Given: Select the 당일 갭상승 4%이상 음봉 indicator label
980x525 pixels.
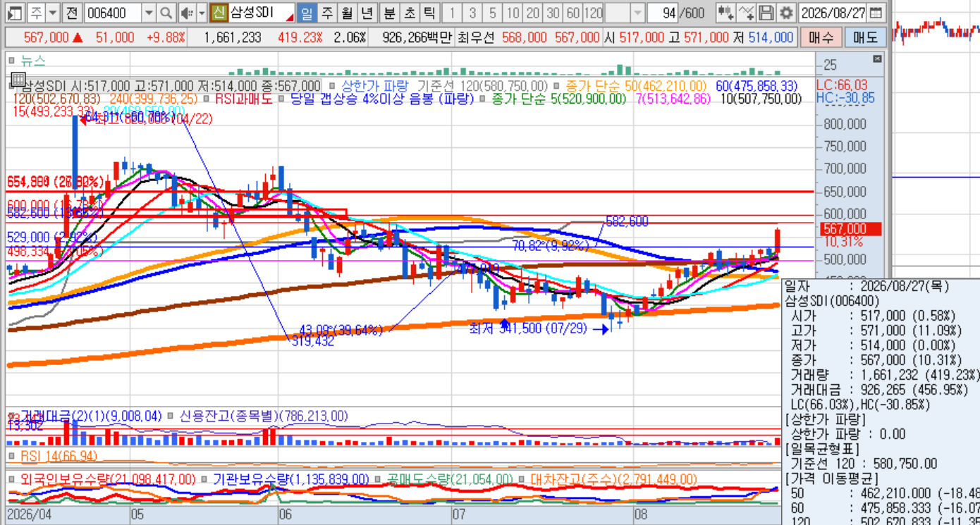Looking at the screenshot, I should [x=382, y=99].
